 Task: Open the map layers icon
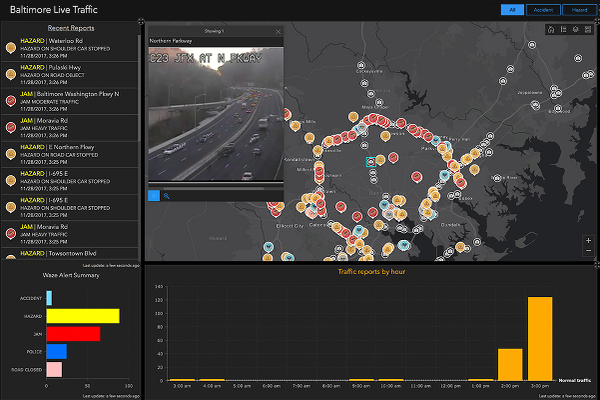pos(576,30)
